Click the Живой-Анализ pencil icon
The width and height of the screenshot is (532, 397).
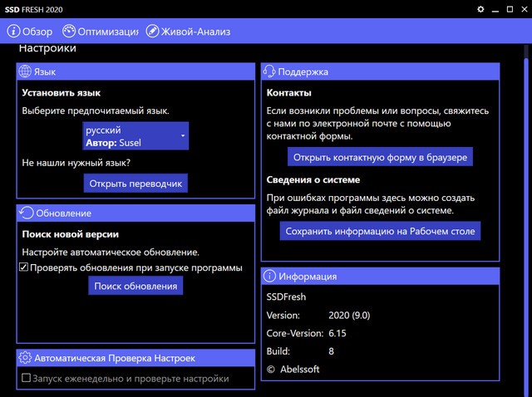[152, 32]
